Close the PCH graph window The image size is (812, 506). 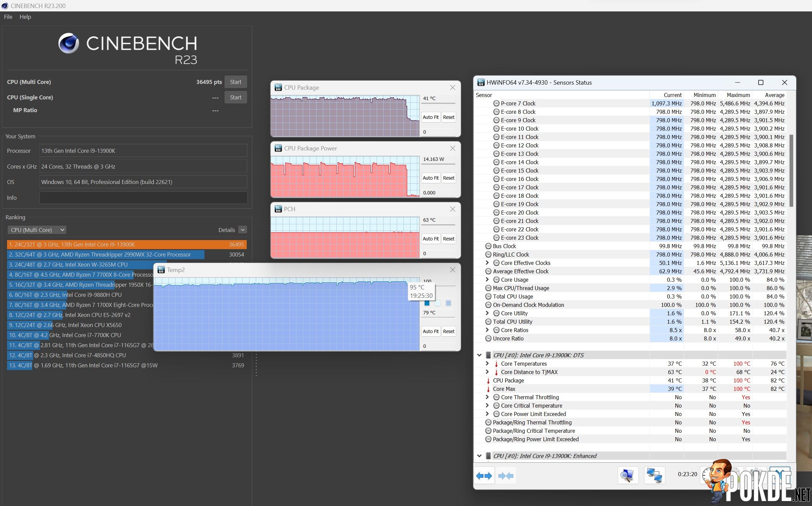click(x=452, y=209)
